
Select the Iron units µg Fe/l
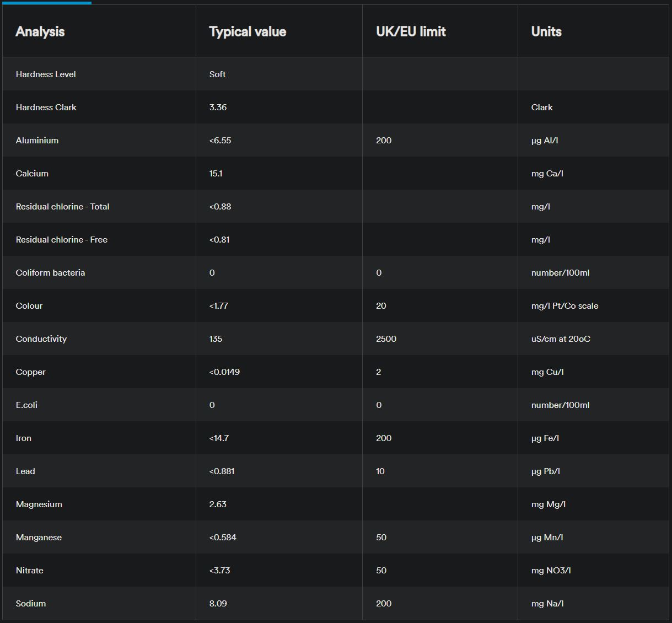coord(545,438)
